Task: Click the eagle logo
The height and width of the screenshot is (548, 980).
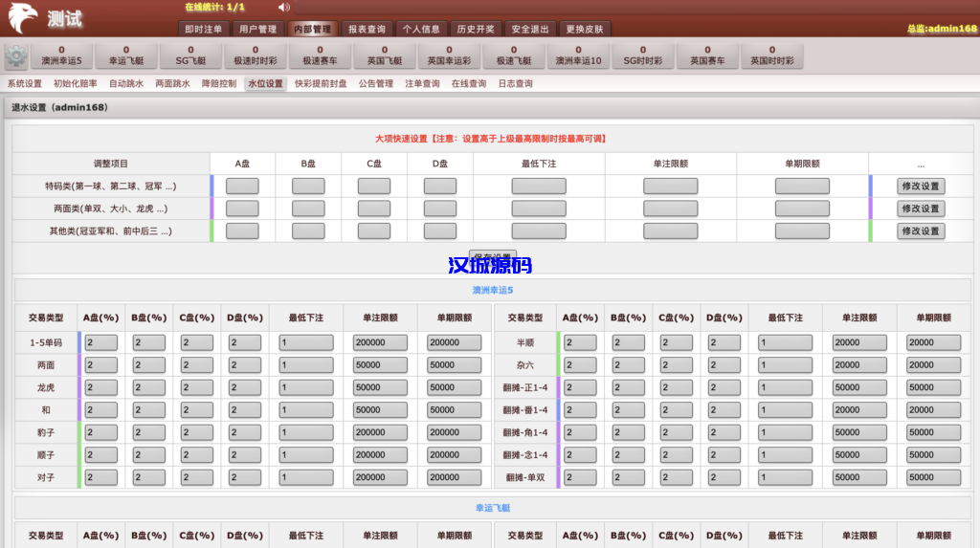Action: [x=22, y=17]
